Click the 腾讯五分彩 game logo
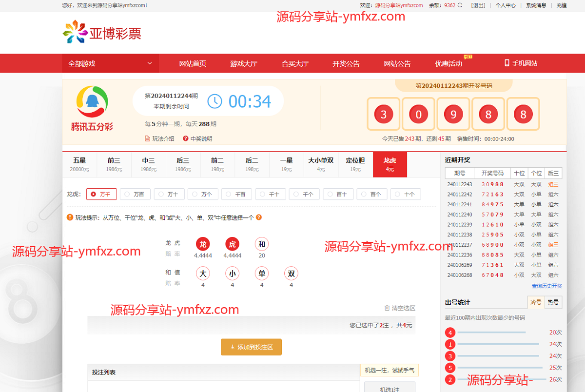Viewport: 585px width, 392px height. pos(92,108)
